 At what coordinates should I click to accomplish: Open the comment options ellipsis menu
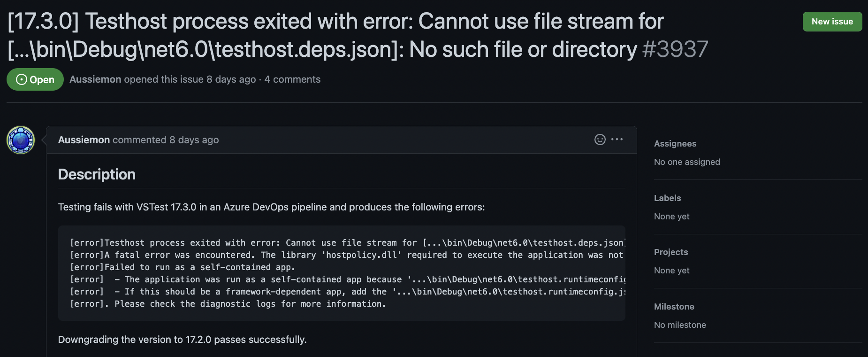[x=617, y=140]
